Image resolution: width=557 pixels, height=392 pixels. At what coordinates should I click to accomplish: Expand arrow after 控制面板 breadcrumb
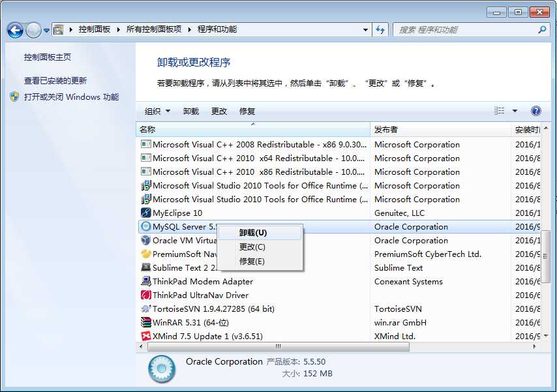118,29
